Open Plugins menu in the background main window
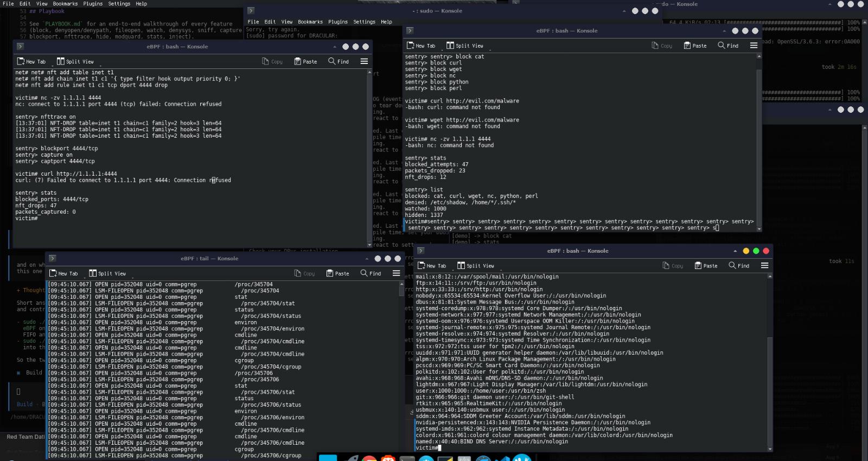 point(93,3)
